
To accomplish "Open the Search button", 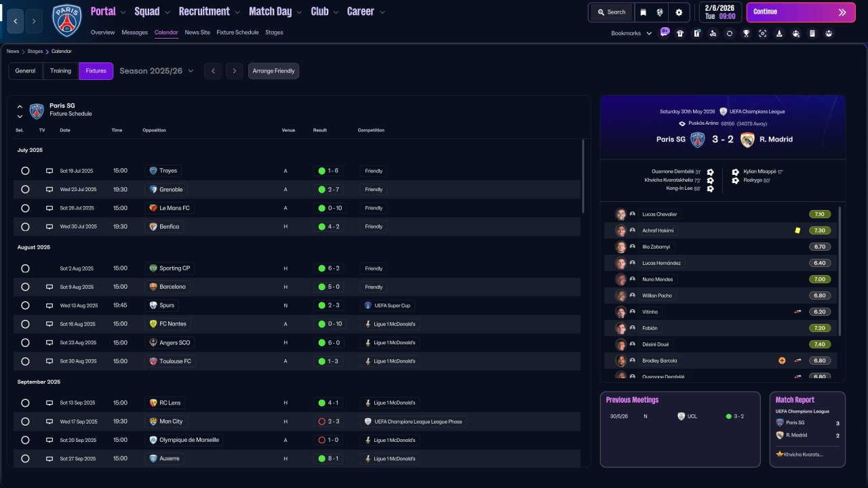I will pos(611,12).
